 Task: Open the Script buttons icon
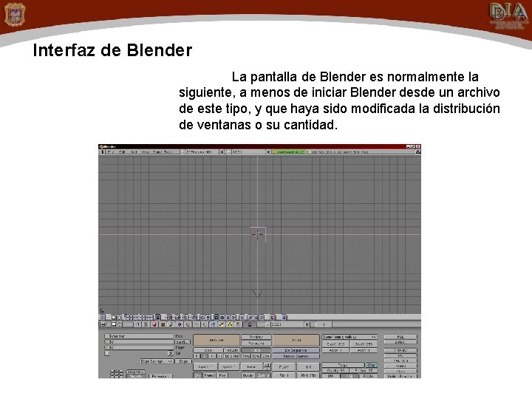tap(239, 324)
